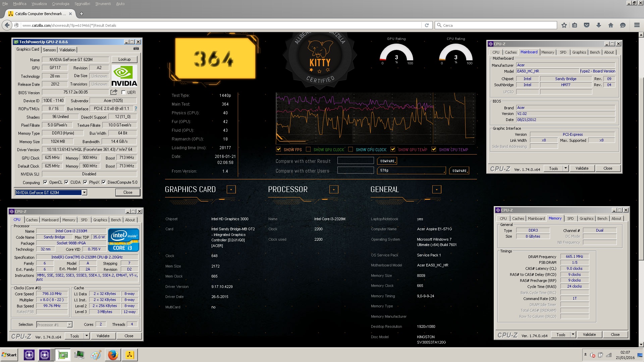Open the network tray icon
Image resolution: width=644 pixels, height=362 pixels.
609,355
